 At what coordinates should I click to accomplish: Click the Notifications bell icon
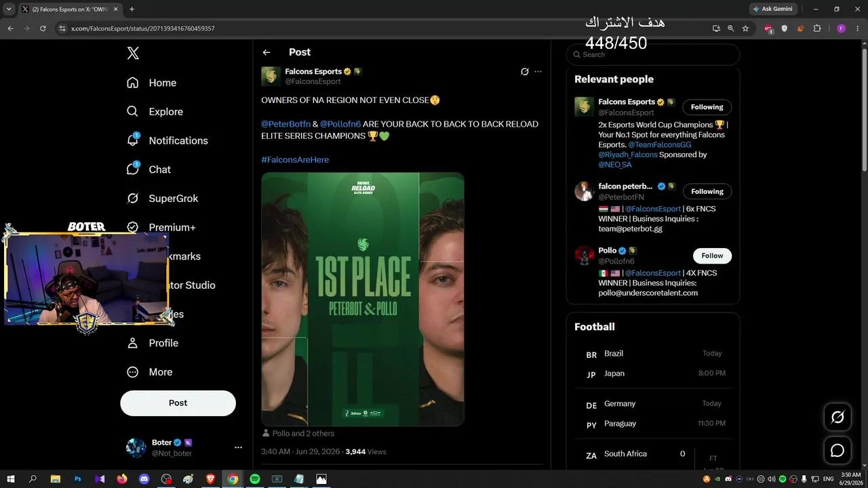[x=133, y=140]
